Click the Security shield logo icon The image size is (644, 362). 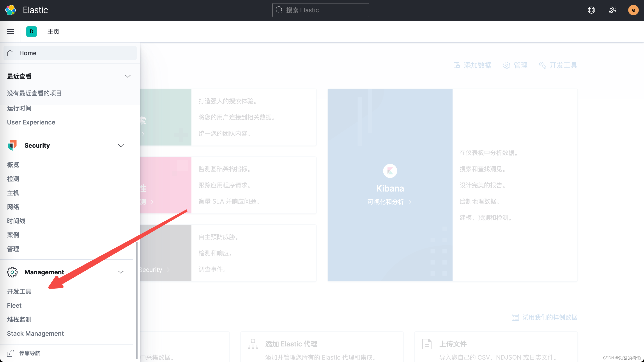pyautogui.click(x=12, y=145)
